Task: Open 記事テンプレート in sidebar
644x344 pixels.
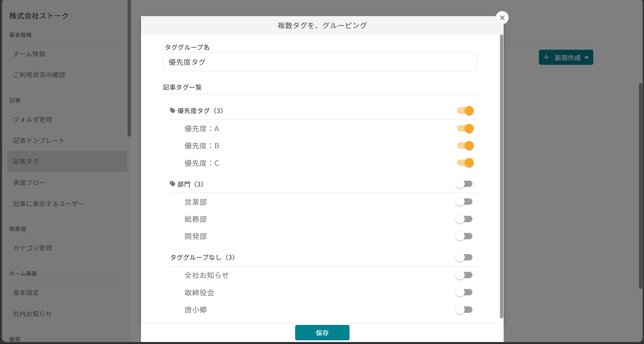Action: [x=39, y=141]
